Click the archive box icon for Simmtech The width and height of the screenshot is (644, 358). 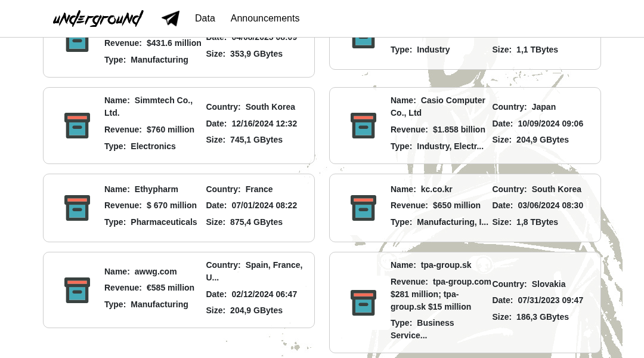77,125
